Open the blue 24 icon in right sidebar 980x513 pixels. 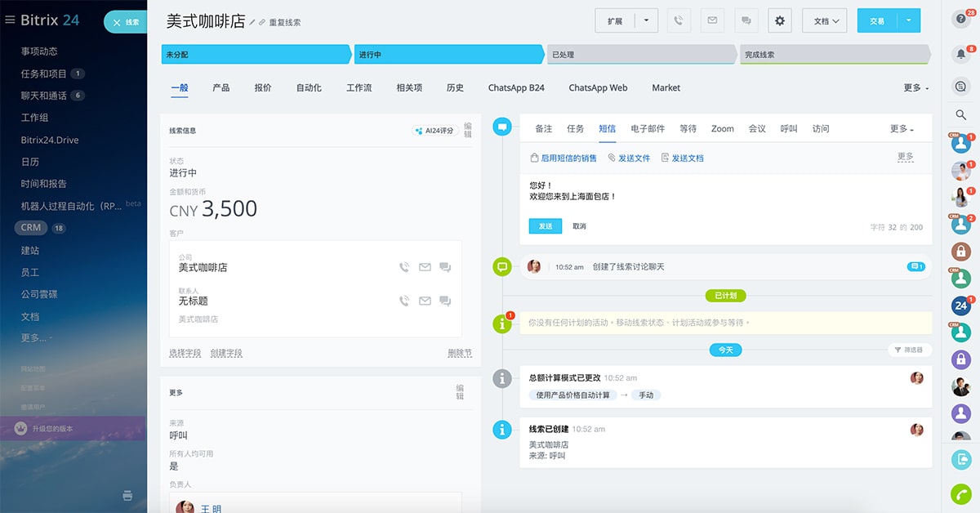pyautogui.click(x=961, y=306)
